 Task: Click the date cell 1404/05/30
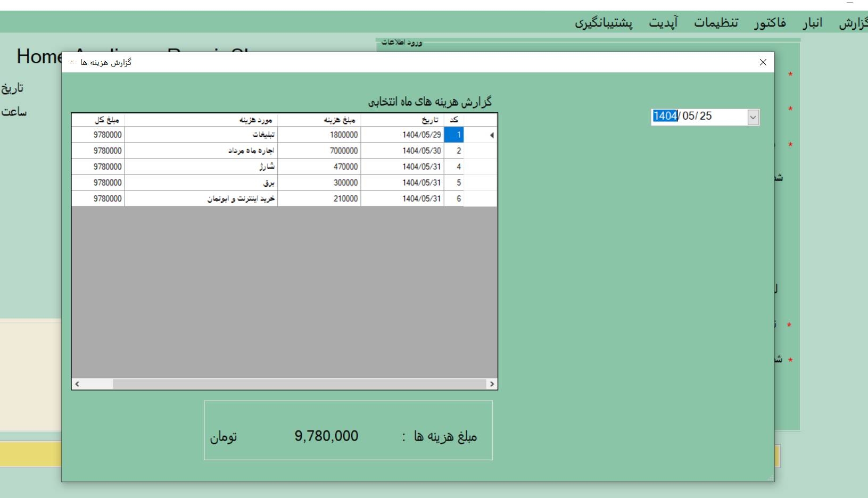coord(402,151)
